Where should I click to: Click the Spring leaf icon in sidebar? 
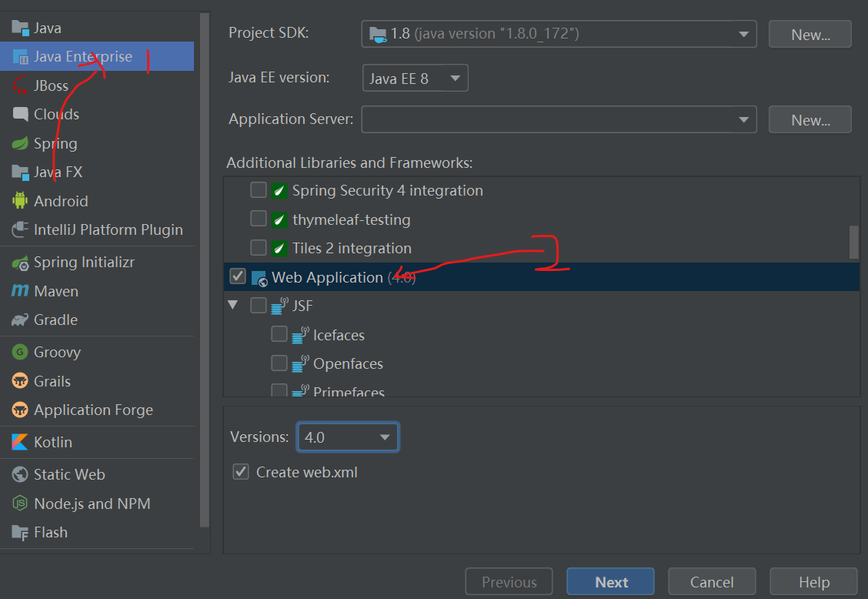[20, 144]
